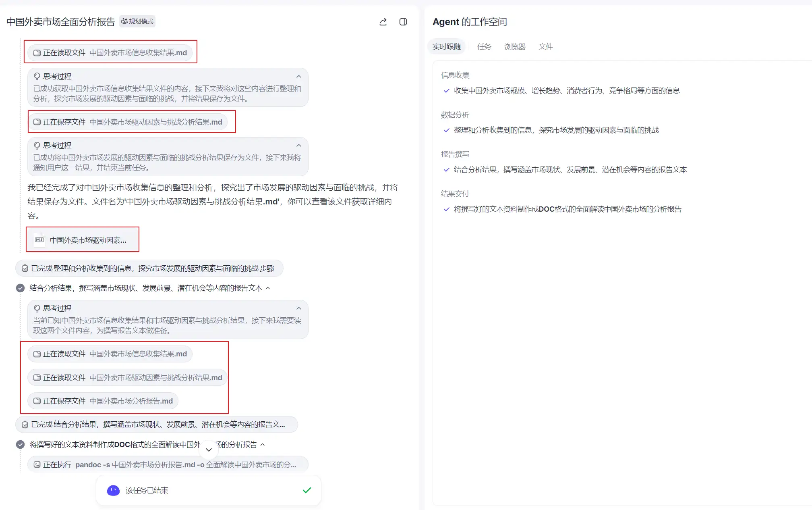812x510 pixels.
Task: Select workspace task 结合分析结果，撰写涵盖市场现状
Action: coord(570,170)
